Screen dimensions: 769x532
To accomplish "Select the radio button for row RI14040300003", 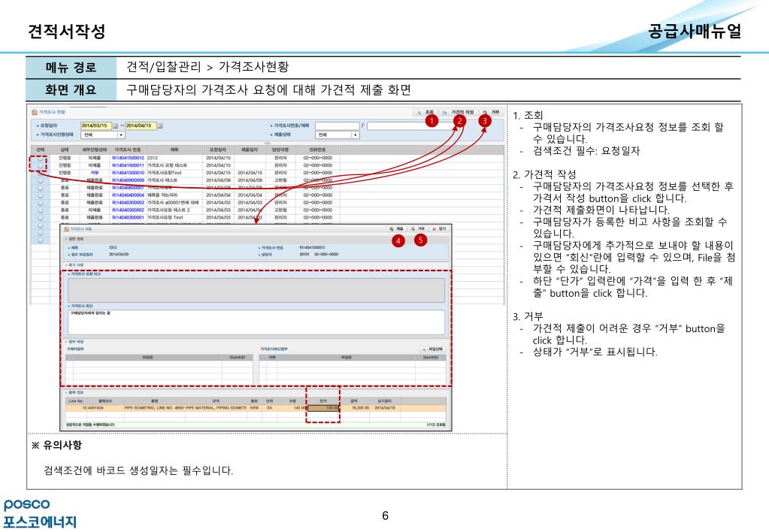I will click(40, 202).
